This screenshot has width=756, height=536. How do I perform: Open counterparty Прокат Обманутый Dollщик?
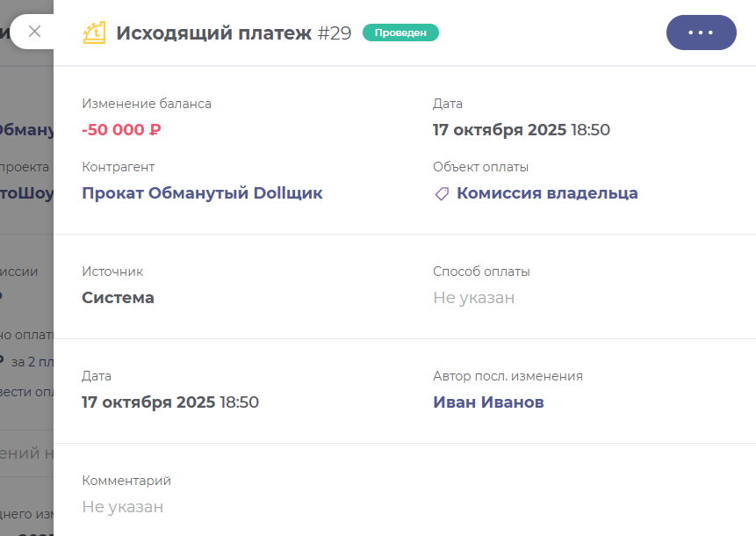[202, 193]
